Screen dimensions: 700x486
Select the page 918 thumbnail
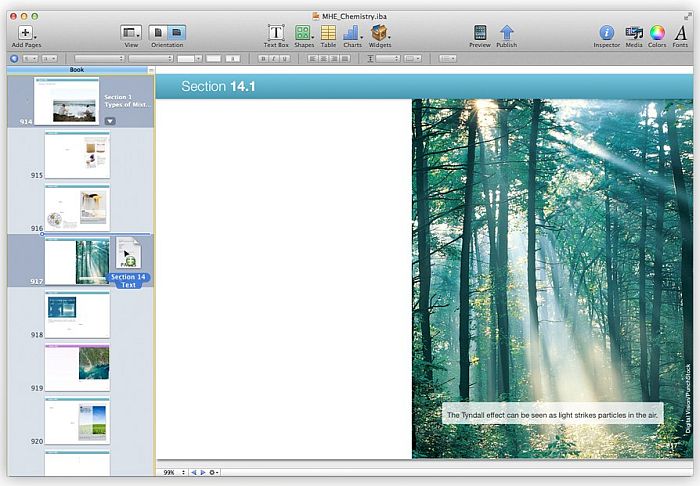[x=77, y=312]
